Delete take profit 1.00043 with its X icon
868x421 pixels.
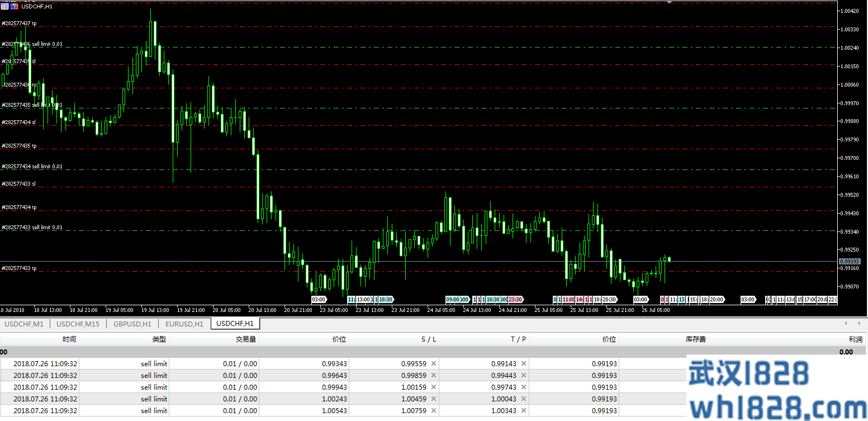click(x=524, y=399)
